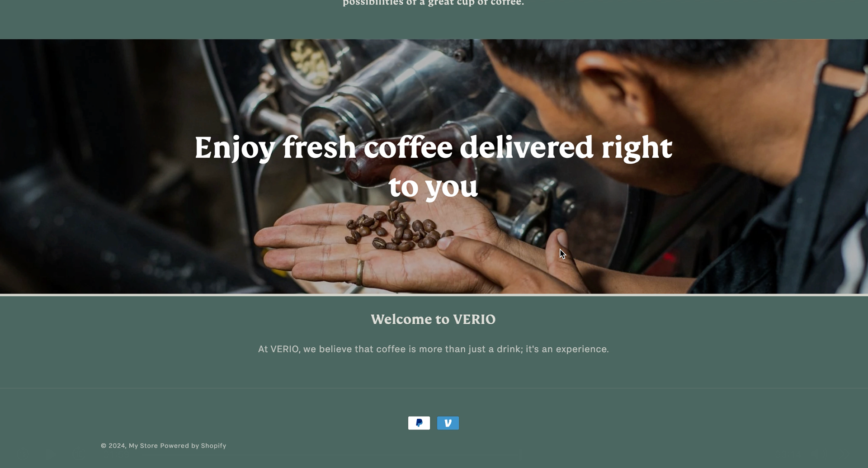Open the My Store footer link

(x=143, y=445)
